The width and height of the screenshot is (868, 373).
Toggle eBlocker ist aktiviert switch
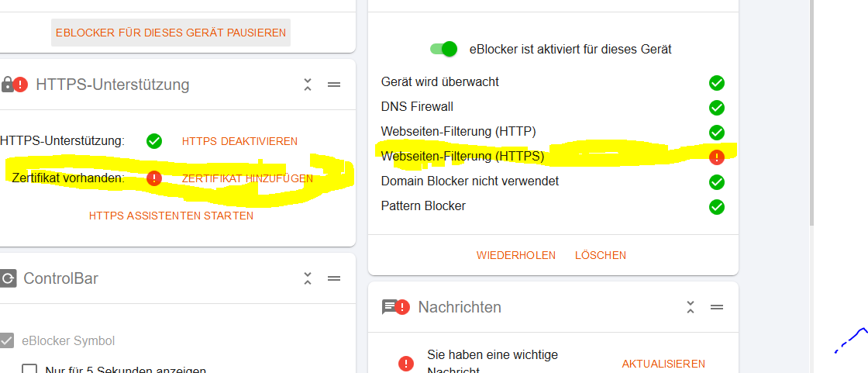[x=443, y=49]
